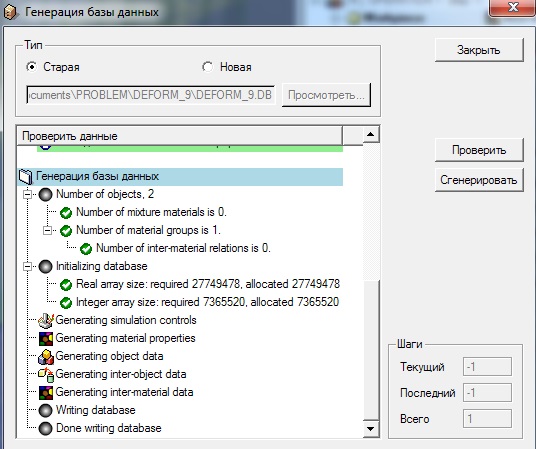The height and width of the screenshot is (449, 536).
Task: Click the Закрыть button
Action: coord(479,50)
